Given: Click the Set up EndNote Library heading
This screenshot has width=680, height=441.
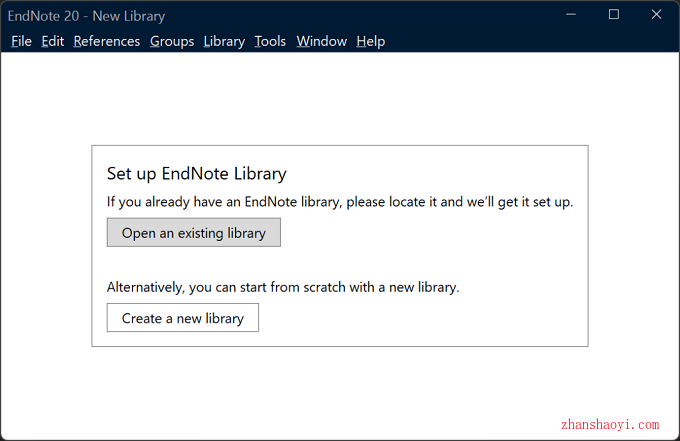Looking at the screenshot, I should coord(196,173).
